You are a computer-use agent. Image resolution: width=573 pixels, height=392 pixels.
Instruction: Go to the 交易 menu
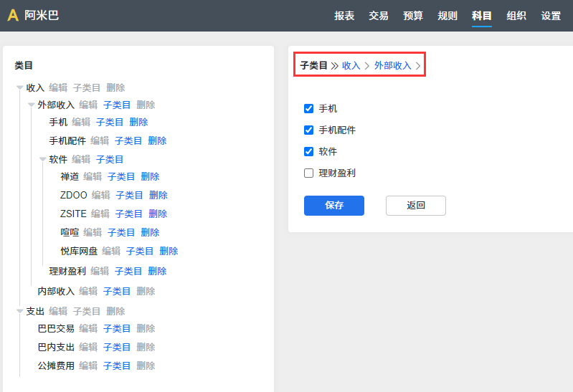pos(379,16)
